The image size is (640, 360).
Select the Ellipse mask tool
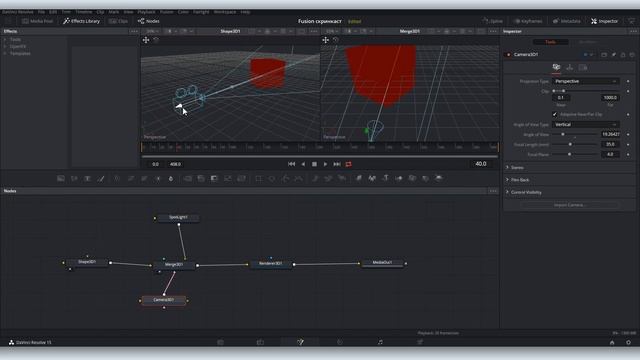click(271, 178)
